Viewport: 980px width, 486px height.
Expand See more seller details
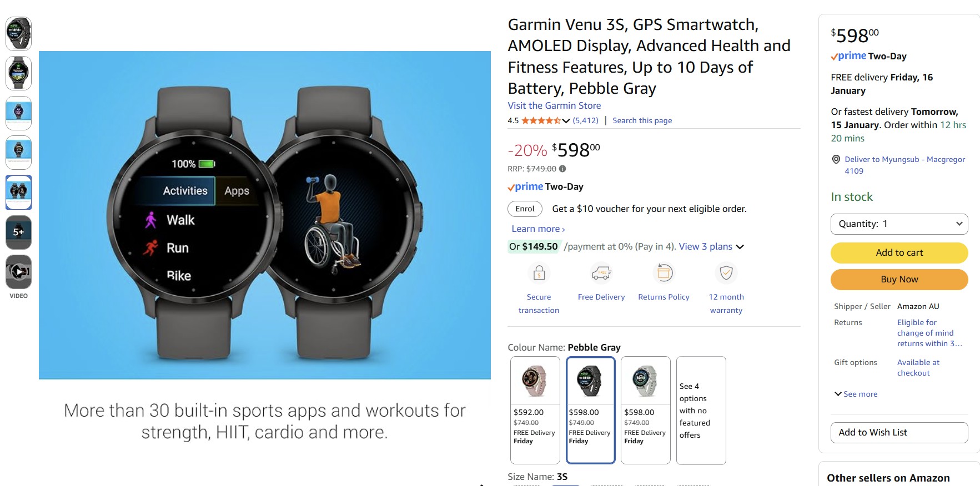(856, 394)
